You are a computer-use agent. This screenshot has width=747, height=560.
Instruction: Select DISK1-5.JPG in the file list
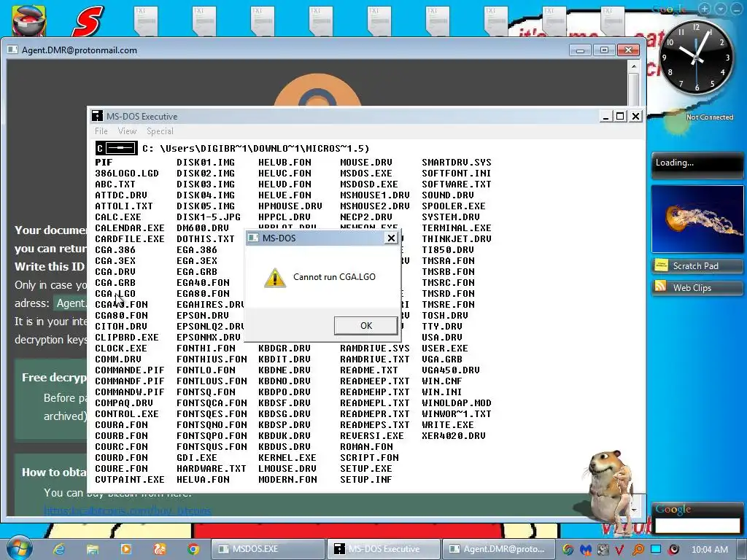pos(209,217)
